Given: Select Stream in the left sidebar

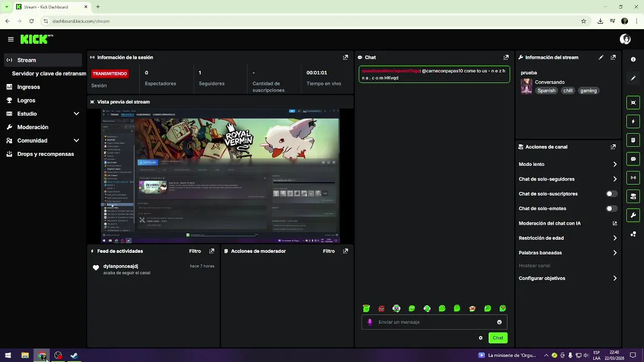Looking at the screenshot, I should pyautogui.click(x=43, y=60).
